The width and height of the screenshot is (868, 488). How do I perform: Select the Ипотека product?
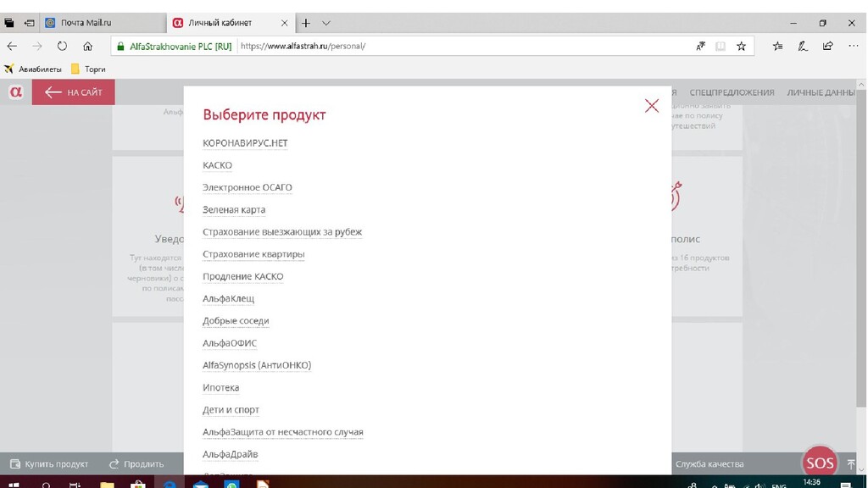coord(221,387)
